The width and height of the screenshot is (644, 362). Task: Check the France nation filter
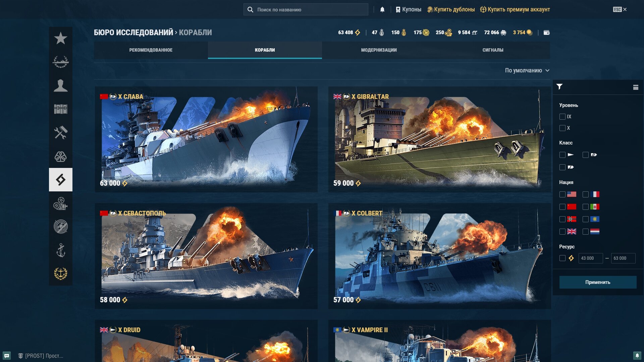(x=586, y=194)
